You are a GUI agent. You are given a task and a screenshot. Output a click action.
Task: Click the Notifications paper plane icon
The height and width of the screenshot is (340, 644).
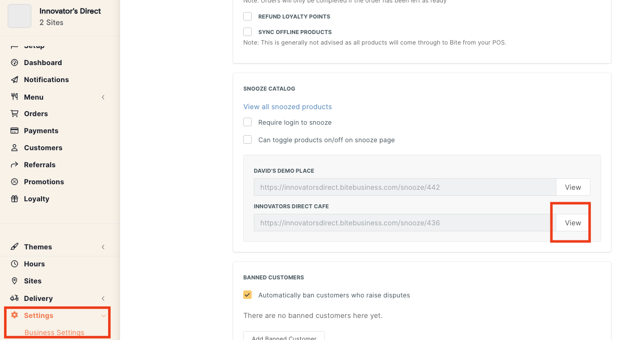click(15, 80)
